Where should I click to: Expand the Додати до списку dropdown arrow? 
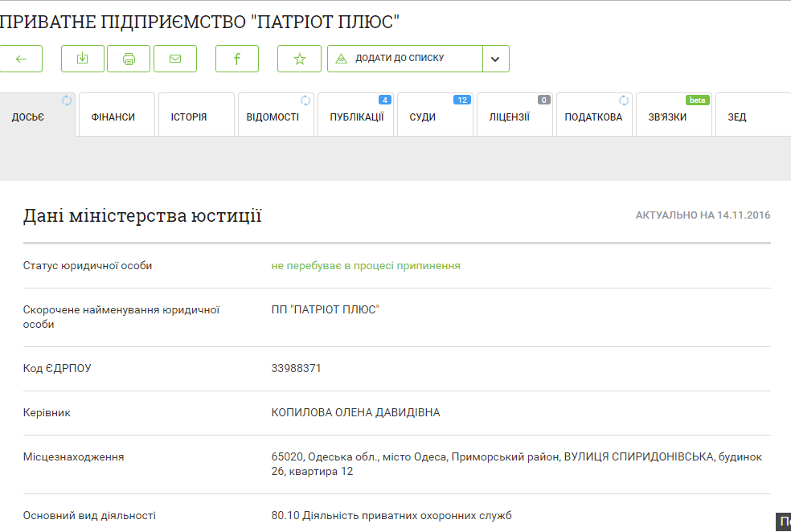click(x=495, y=59)
